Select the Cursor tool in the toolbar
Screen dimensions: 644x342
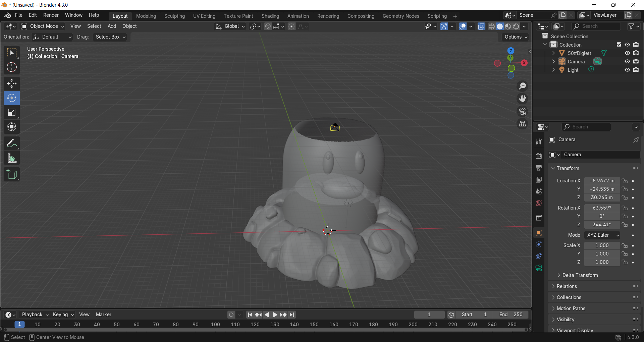pyautogui.click(x=12, y=67)
